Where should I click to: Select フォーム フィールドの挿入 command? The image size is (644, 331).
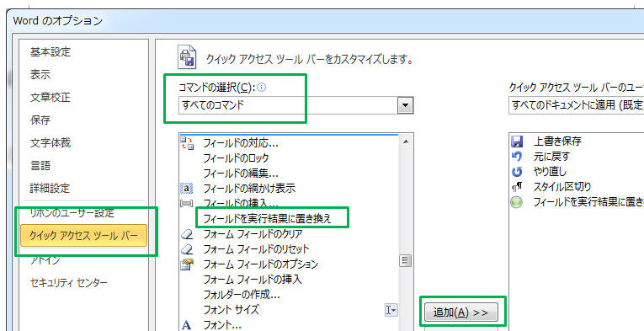coord(253,280)
